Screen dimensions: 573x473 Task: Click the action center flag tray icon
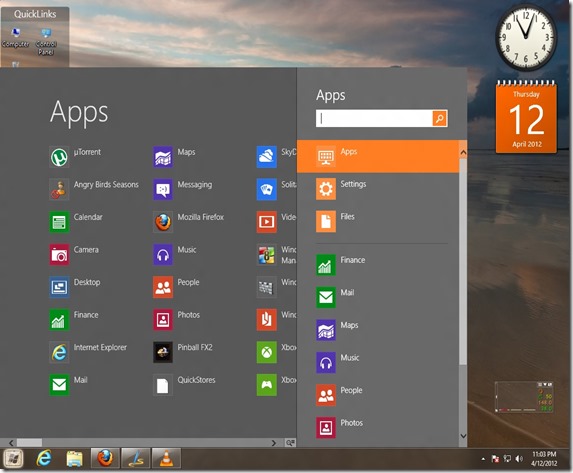point(495,458)
